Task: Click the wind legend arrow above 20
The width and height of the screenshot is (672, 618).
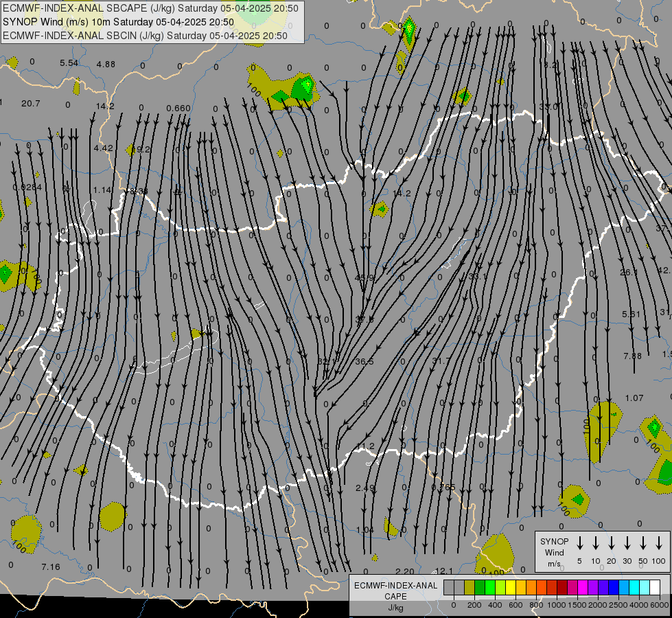Action: [x=612, y=542]
